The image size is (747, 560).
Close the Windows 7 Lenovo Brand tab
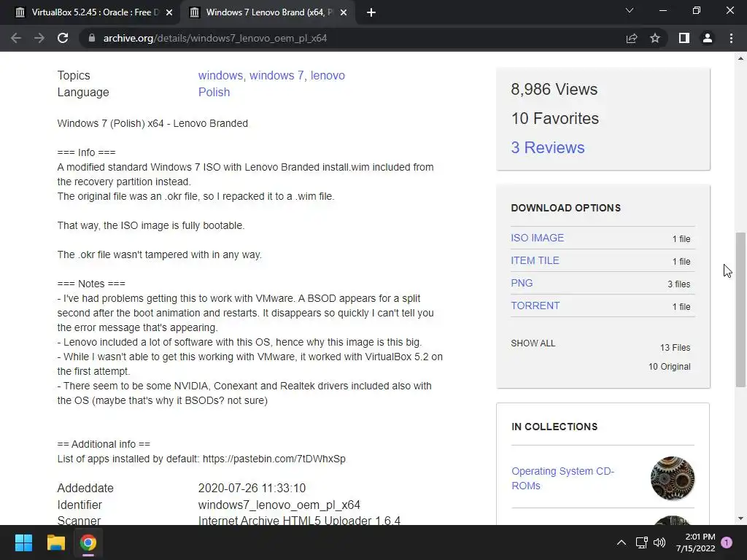tap(344, 12)
